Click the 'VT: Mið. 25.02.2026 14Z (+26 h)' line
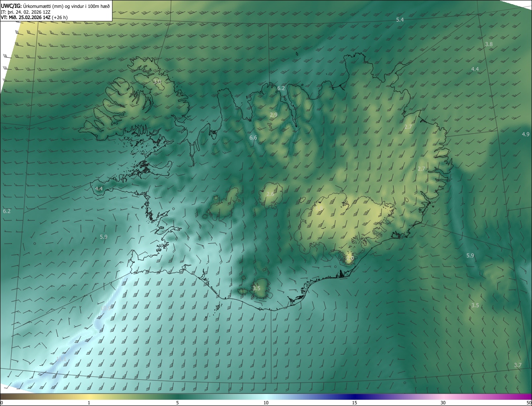Image resolution: width=532 pixels, height=406 pixels. (34, 17)
